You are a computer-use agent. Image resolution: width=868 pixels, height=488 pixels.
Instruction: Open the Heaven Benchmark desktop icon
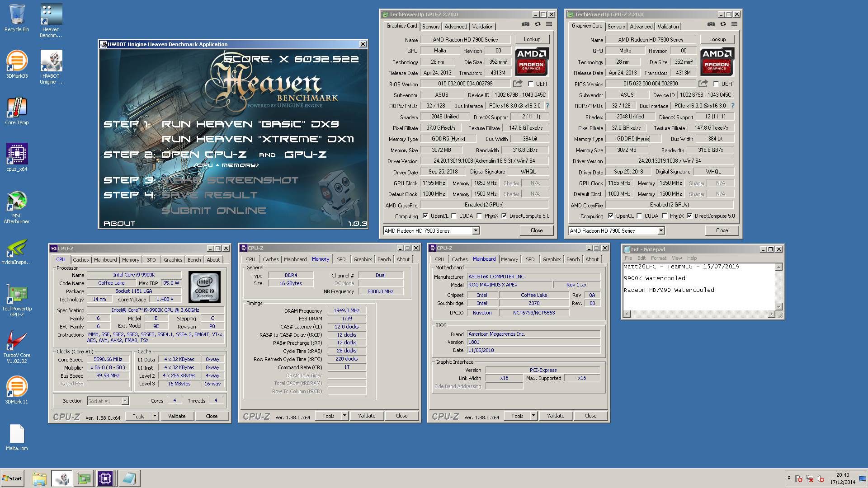click(x=51, y=20)
